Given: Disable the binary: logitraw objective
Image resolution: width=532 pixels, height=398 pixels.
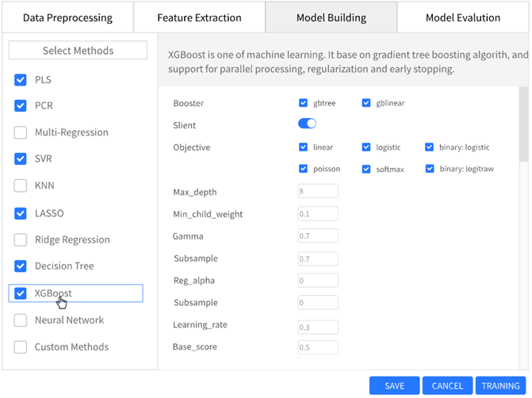Looking at the screenshot, I should tap(430, 169).
